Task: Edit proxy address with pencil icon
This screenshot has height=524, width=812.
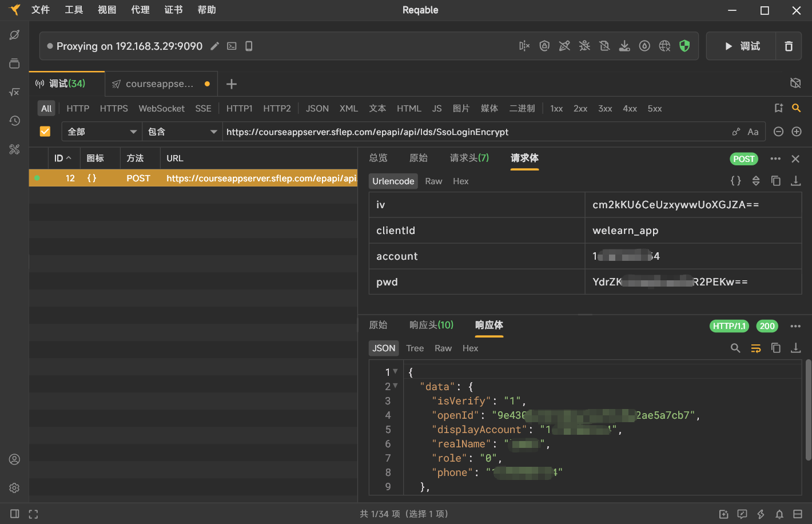Action: click(214, 46)
